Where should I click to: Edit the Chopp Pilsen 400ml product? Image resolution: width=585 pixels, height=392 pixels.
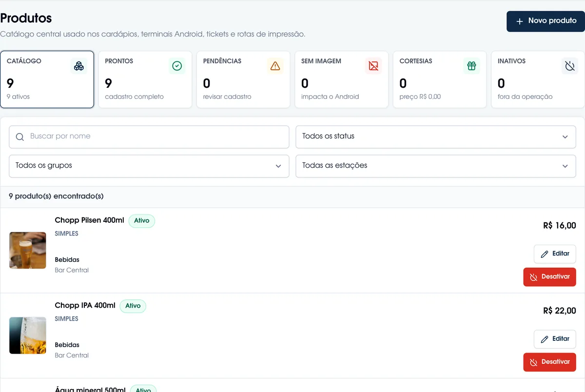click(555, 254)
